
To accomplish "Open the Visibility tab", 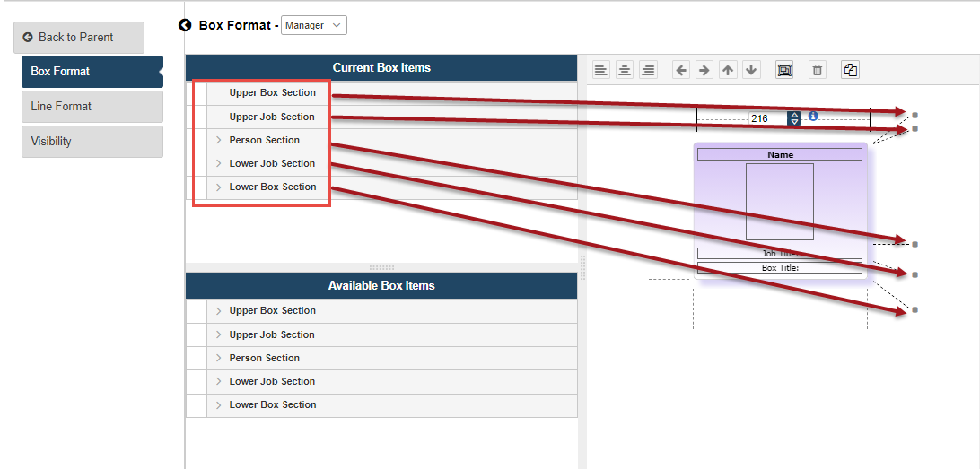I will click(x=92, y=141).
